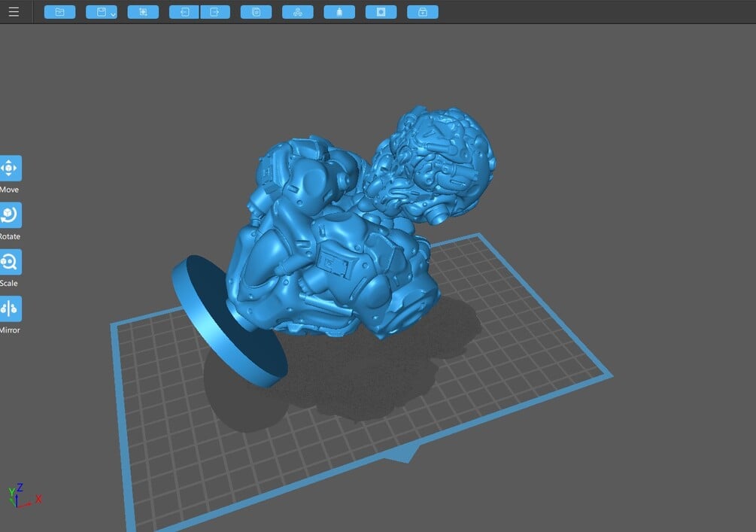This screenshot has width=756, height=532.
Task: Click the last toolbar icon with plus box
Action: click(423, 12)
